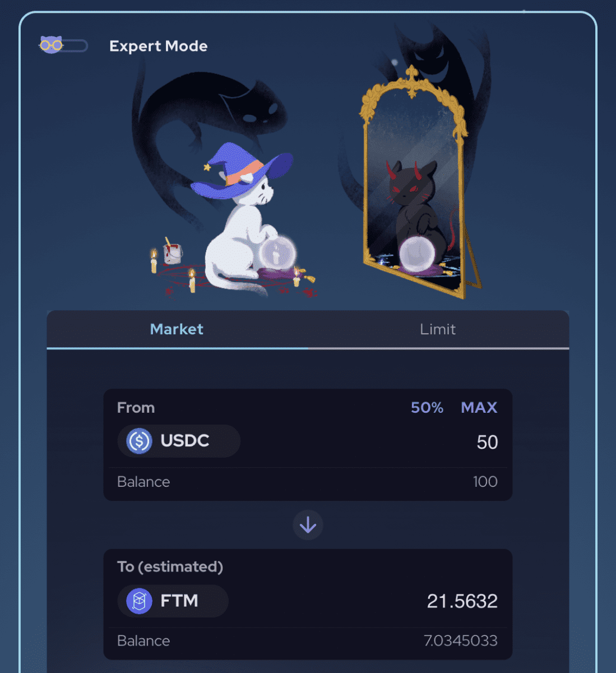Swap token direction with arrow button

[x=308, y=525]
